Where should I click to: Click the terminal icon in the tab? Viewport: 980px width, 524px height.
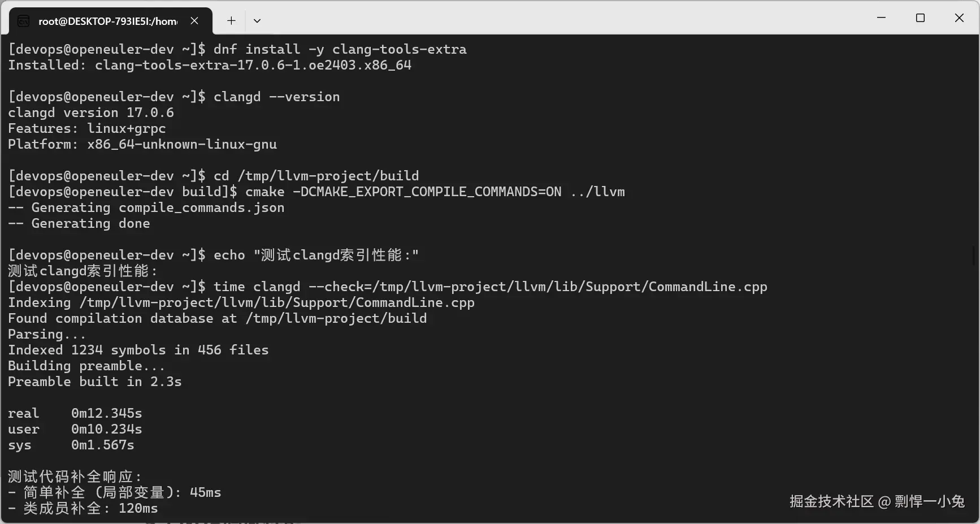point(23,21)
